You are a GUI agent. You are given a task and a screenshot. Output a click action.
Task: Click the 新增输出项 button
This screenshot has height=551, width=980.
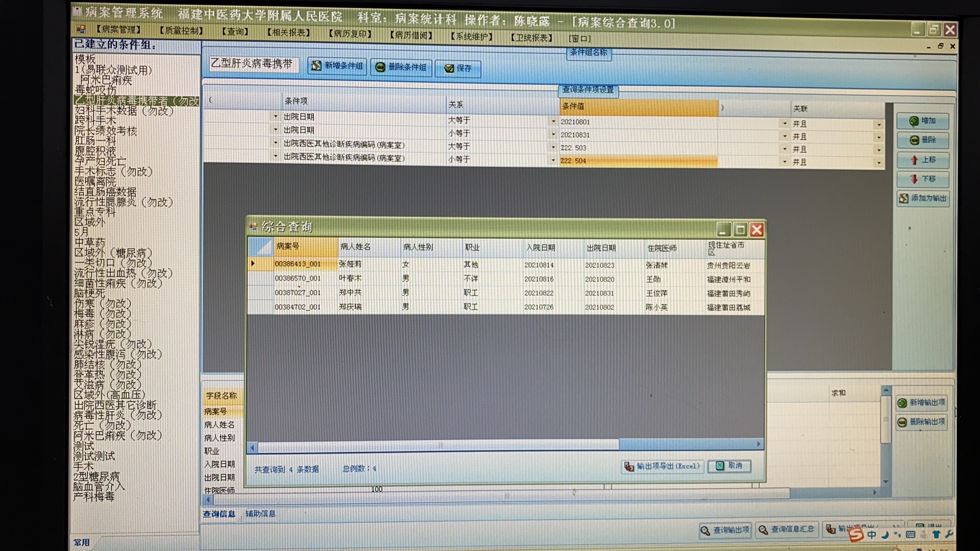[x=922, y=403]
